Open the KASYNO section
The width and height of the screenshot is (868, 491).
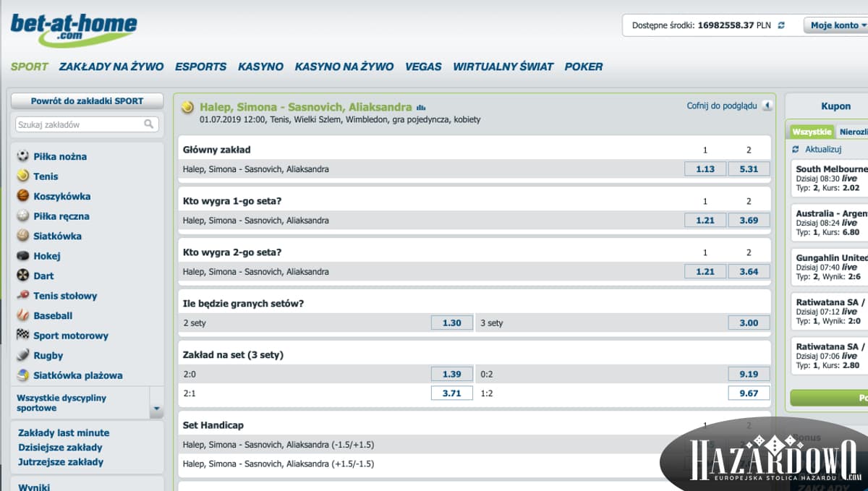pyautogui.click(x=260, y=67)
